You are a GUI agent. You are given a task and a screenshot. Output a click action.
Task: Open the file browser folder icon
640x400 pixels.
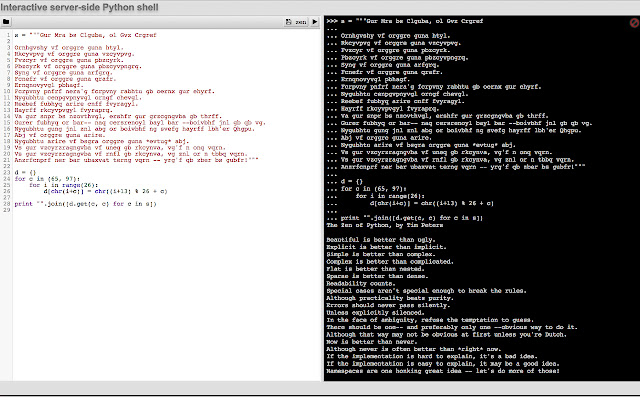pyautogui.click(x=6, y=22)
